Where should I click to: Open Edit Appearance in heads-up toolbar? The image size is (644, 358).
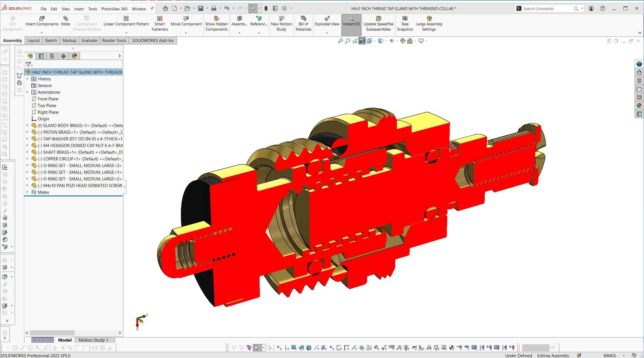coord(402,41)
